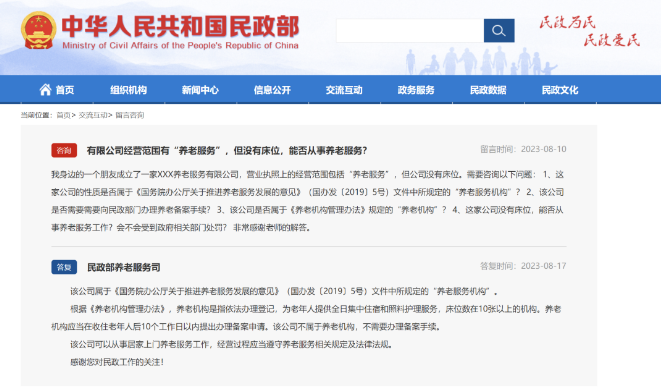
Task: Click the reply line starting 该公司可以从事居家上门
Action: point(232,344)
